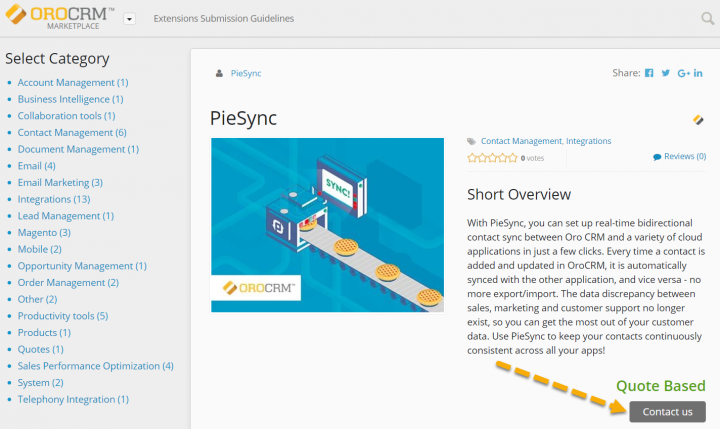The height and width of the screenshot is (429, 720).
Task: Click the Select Category heading
Action: (x=57, y=59)
